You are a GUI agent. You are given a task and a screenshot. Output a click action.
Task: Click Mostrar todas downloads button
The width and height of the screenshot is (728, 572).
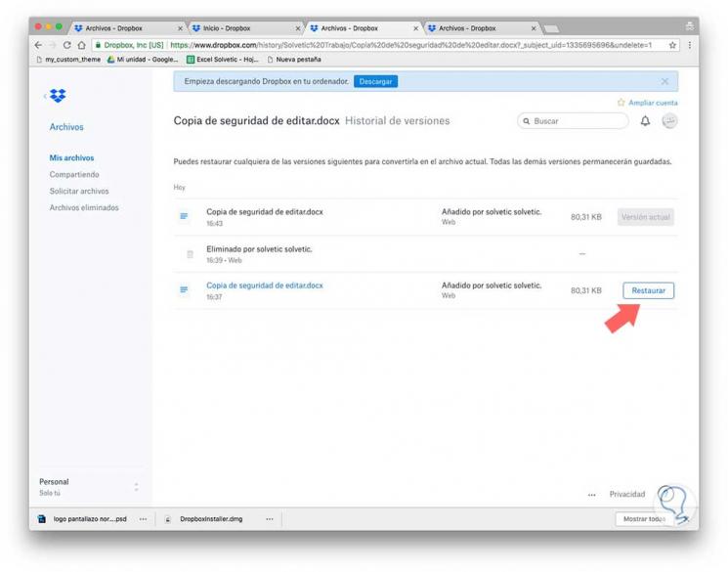pyautogui.click(x=644, y=519)
